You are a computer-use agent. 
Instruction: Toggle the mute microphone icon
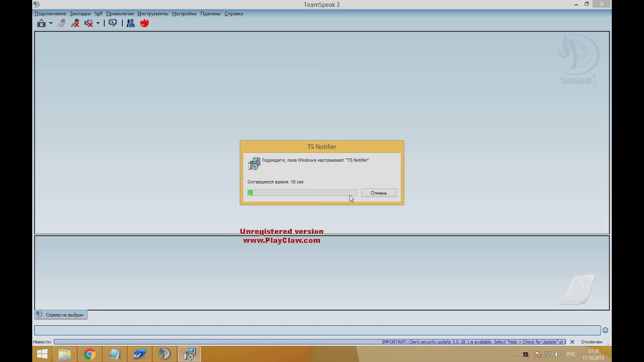pyautogui.click(x=75, y=23)
